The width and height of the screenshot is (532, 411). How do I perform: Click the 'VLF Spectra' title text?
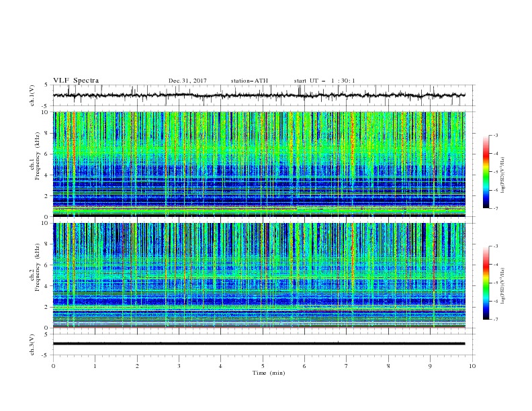click(x=76, y=81)
